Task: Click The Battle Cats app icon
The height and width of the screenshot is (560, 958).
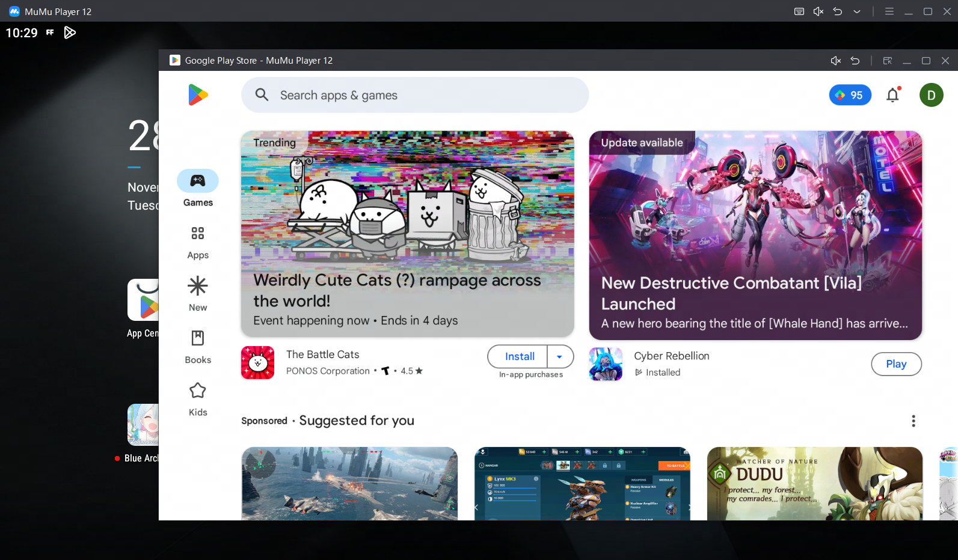Action: pyautogui.click(x=257, y=362)
